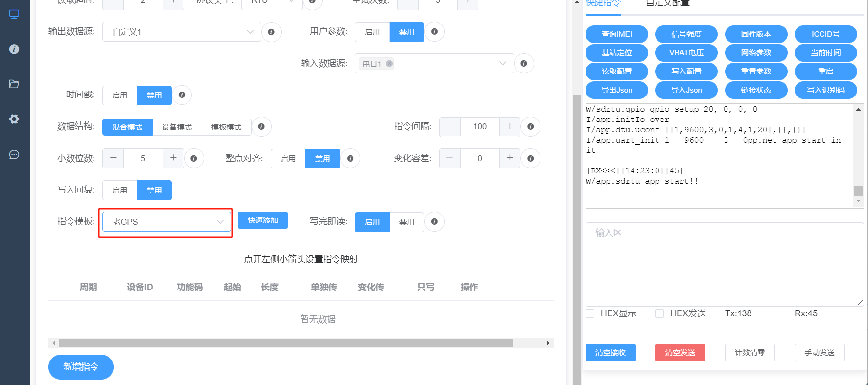
Task: Increase the 变化容差 value with plus
Action: click(510, 158)
